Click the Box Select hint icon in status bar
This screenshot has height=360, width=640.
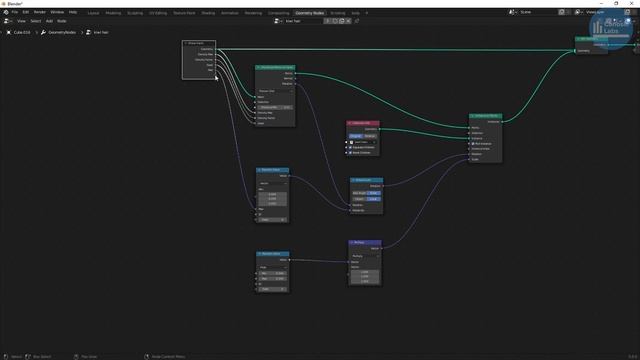click(28, 357)
